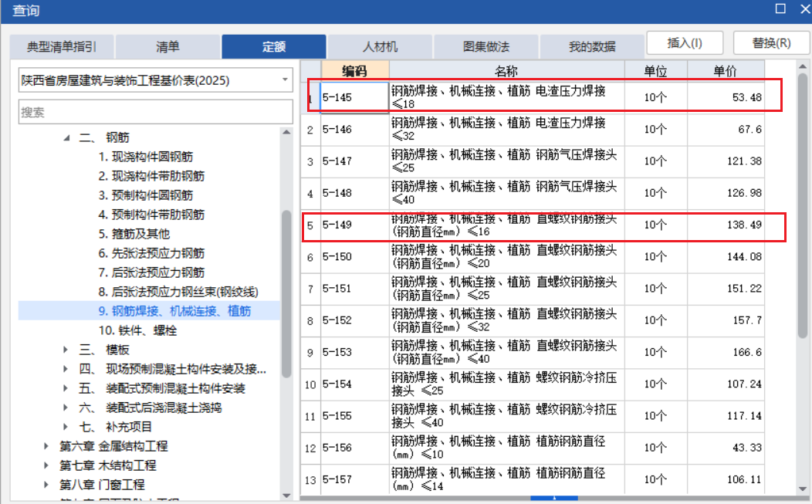Viewport: 812px width, 504px height.
Task: Switch to the 人材机 tab
Action: (x=379, y=46)
